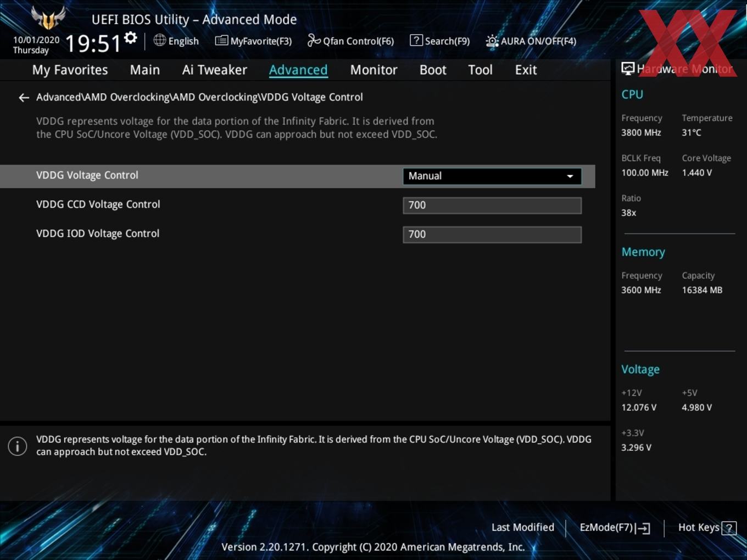747x560 pixels.
Task: Click the globe language icon
Action: click(159, 40)
